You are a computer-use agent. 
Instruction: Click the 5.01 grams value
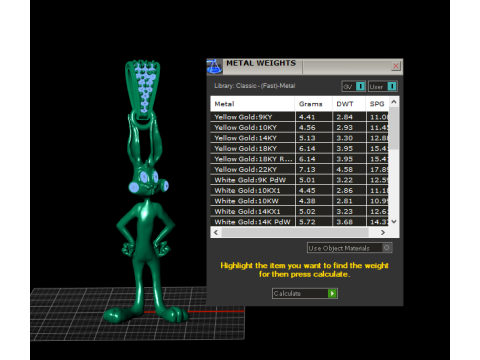tap(307, 180)
